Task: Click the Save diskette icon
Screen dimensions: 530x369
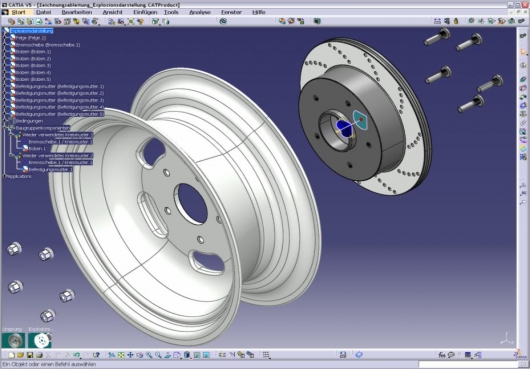Action: coord(30,355)
